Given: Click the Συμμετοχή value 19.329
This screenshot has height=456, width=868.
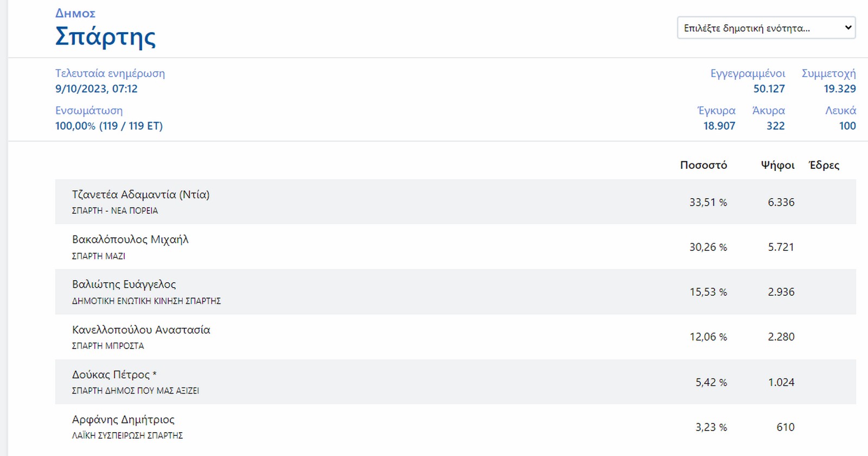Looking at the screenshot, I should (839, 89).
